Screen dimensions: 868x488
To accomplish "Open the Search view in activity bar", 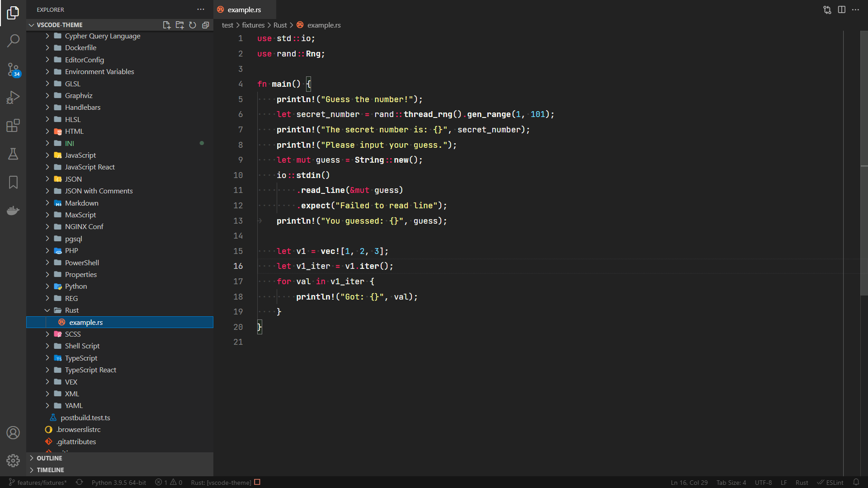I will [13, 41].
